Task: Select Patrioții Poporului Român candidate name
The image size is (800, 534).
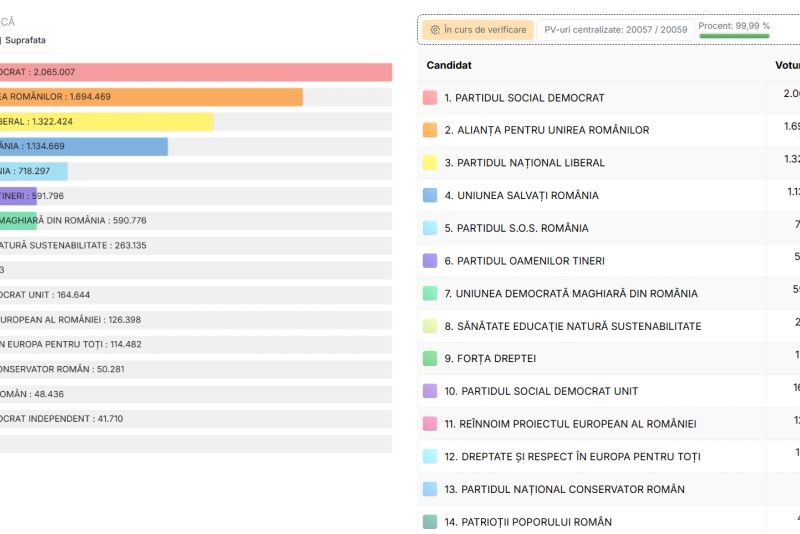Action: coord(527,522)
